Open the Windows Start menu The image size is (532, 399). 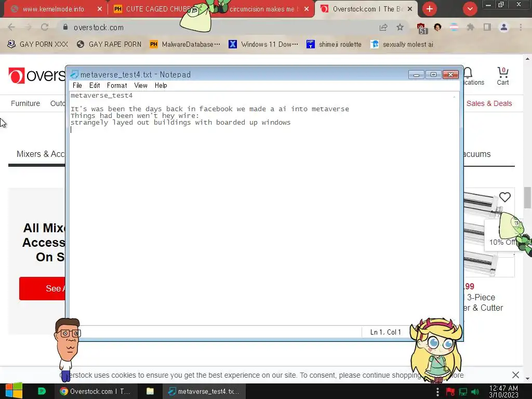pos(14,391)
